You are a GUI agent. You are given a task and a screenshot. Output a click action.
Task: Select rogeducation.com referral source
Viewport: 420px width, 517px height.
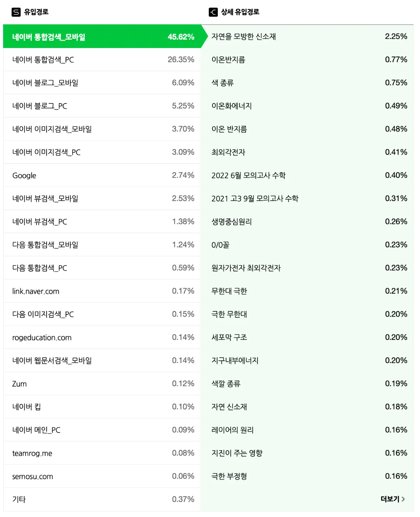(x=102, y=337)
